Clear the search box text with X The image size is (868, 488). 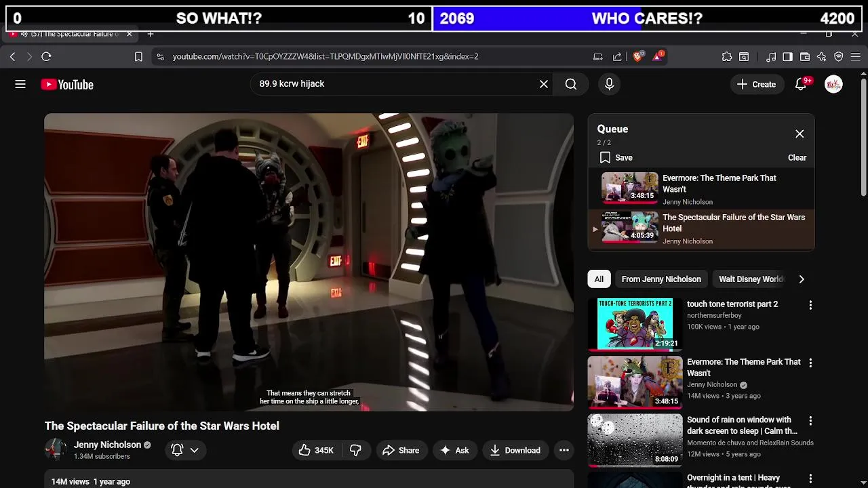point(543,84)
